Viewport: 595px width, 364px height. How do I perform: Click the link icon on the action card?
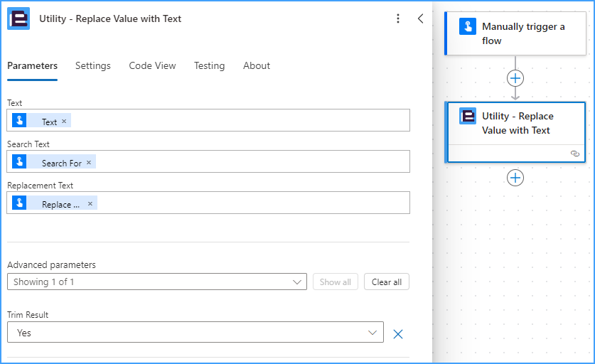tap(575, 154)
